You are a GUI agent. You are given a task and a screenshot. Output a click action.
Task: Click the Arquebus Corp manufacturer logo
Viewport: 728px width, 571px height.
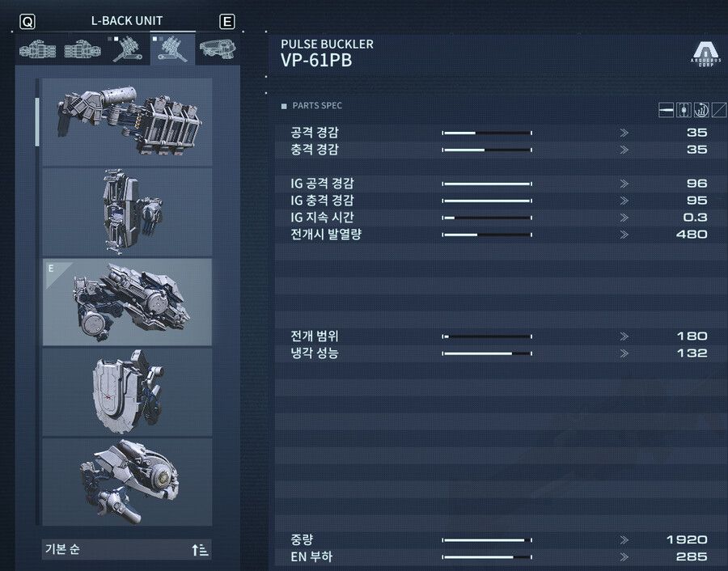[x=705, y=54]
